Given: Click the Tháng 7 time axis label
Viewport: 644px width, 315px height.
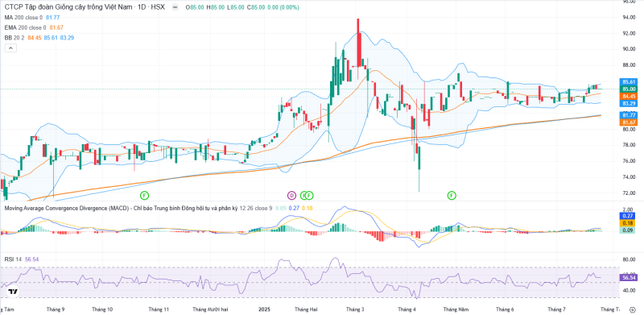Looking at the screenshot, I should 556,309.
